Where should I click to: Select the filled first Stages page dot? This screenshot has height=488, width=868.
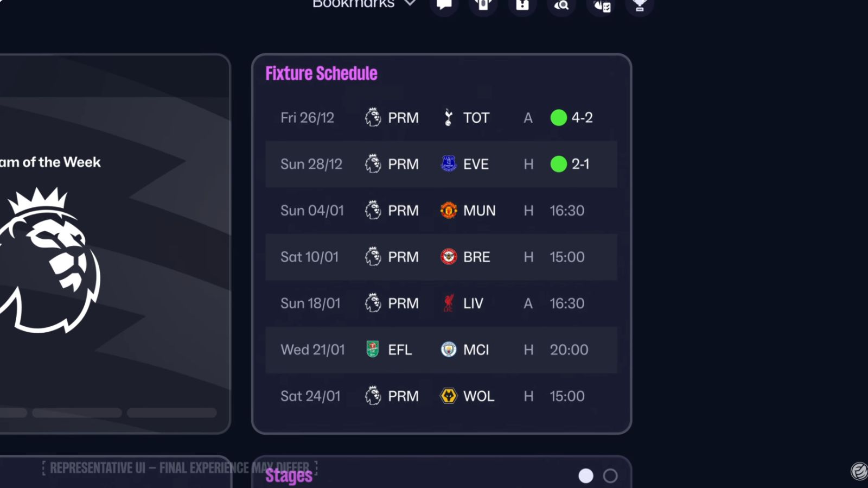click(586, 476)
